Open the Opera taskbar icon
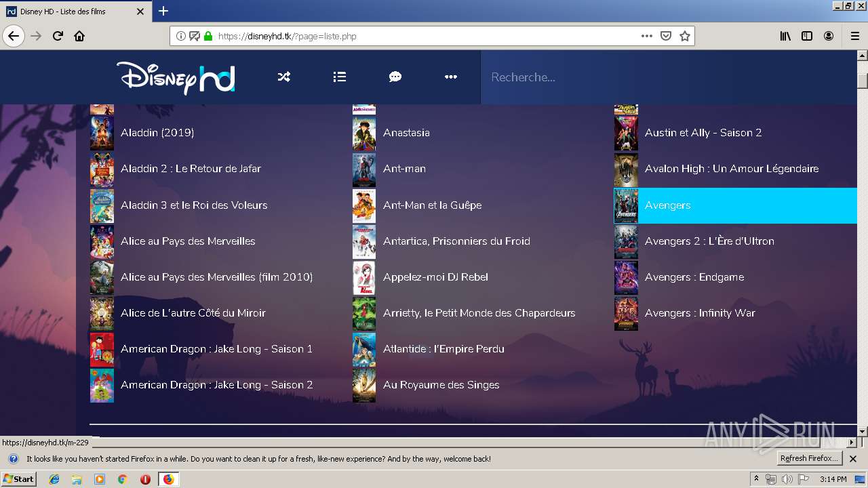The height and width of the screenshot is (488, 868). click(145, 479)
